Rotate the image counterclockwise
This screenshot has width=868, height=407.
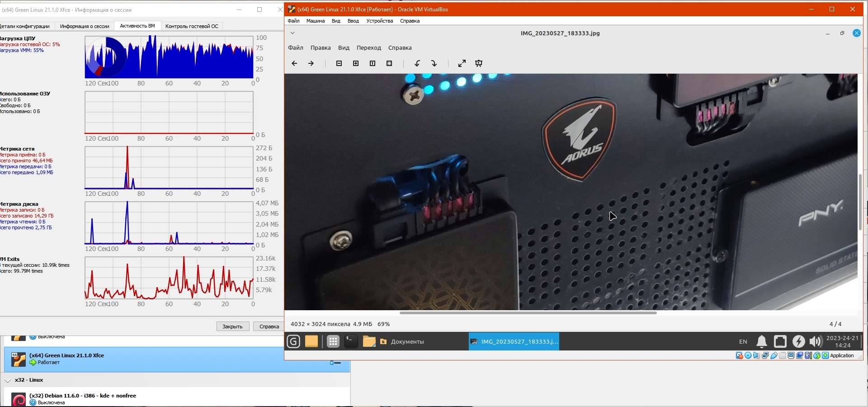click(417, 64)
